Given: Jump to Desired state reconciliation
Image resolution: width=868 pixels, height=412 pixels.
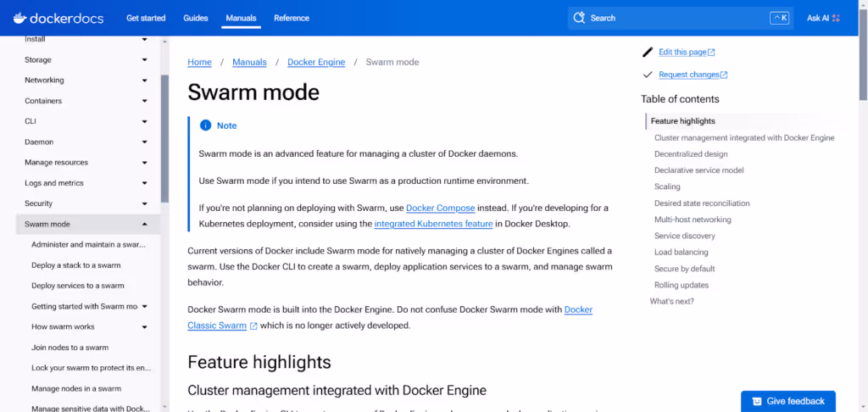Looking at the screenshot, I should coord(702,203).
